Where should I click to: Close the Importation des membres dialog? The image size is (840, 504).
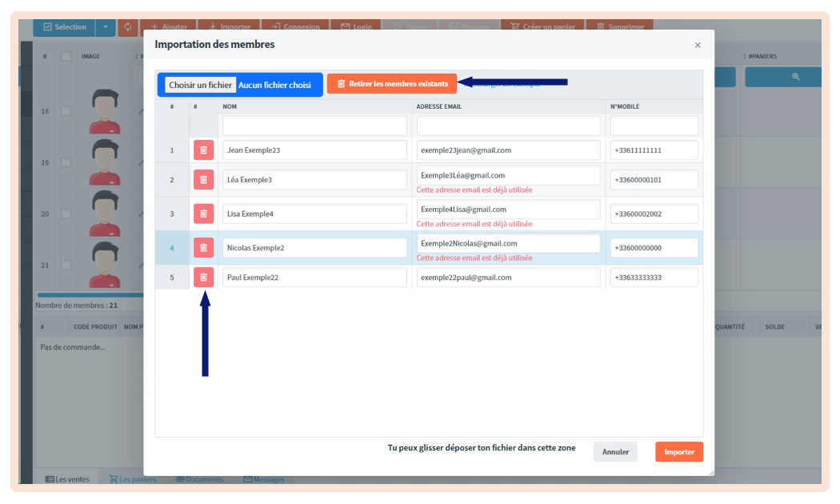pos(698,46)
